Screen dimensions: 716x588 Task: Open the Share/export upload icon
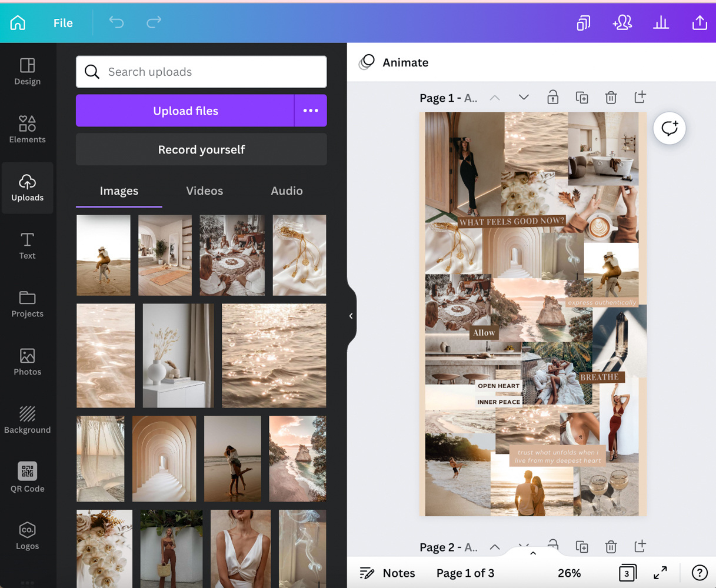click(x=700, y=23)
